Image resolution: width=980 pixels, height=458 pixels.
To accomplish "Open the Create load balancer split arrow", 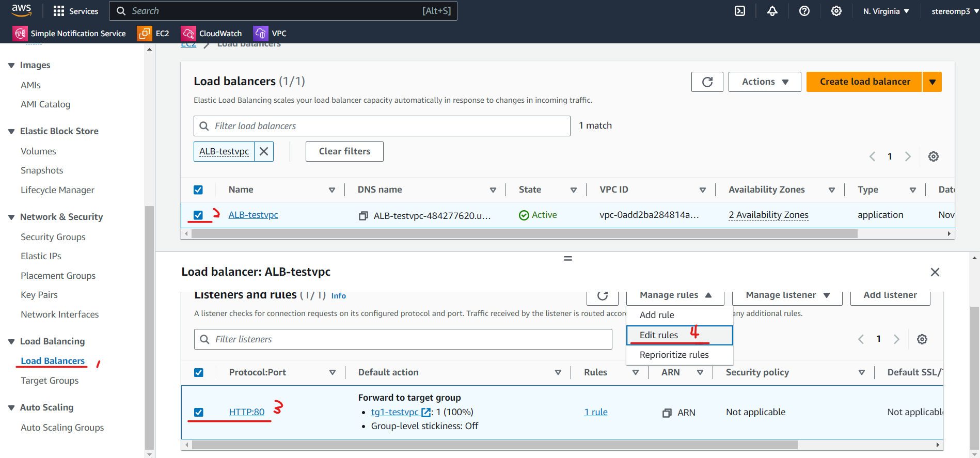I will [x=932, y=82].
